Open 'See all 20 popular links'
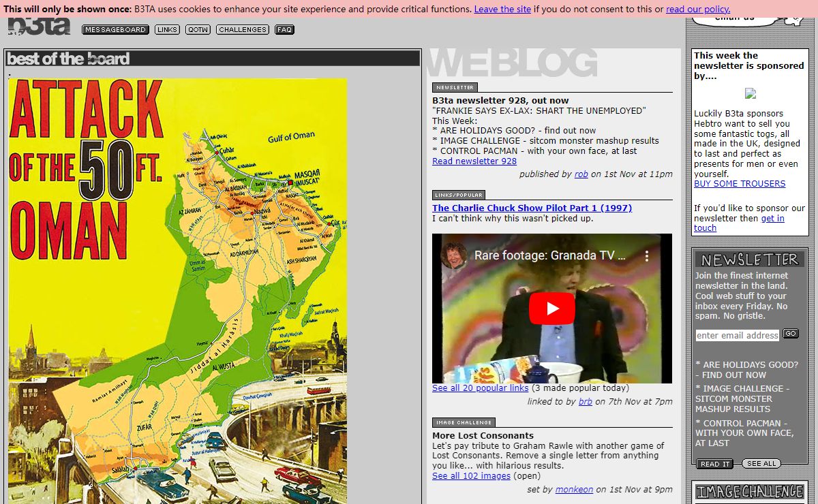 480,388
